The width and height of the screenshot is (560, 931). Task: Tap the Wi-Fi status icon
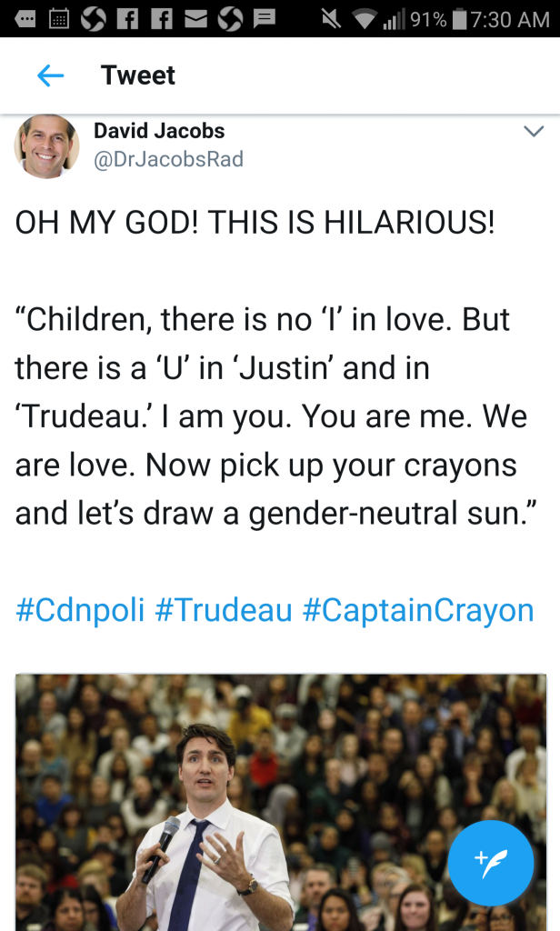(x=365, y=18)
